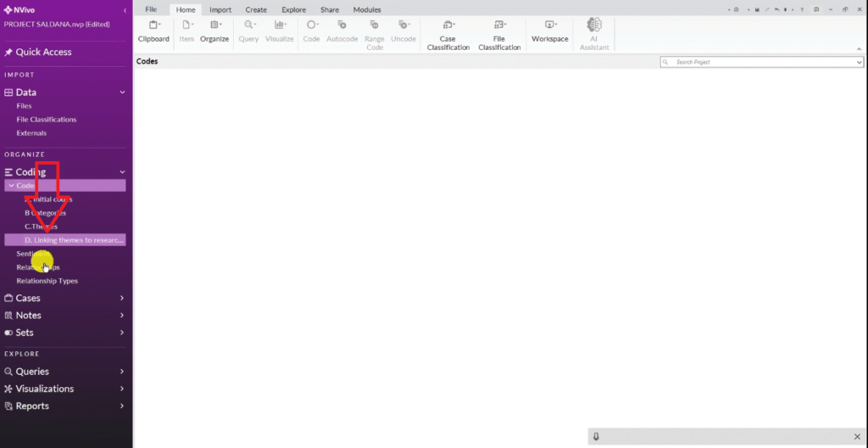Click the Organize ribbon icon
This screenshot has height=448, width=868.
[x=214, y=31]
